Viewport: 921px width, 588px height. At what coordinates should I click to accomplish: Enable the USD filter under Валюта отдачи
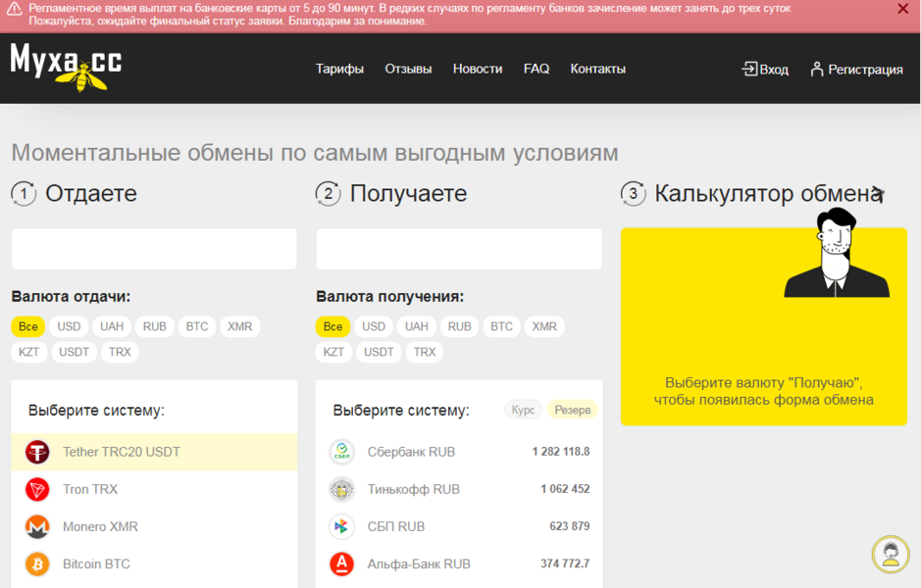(68, 326)
